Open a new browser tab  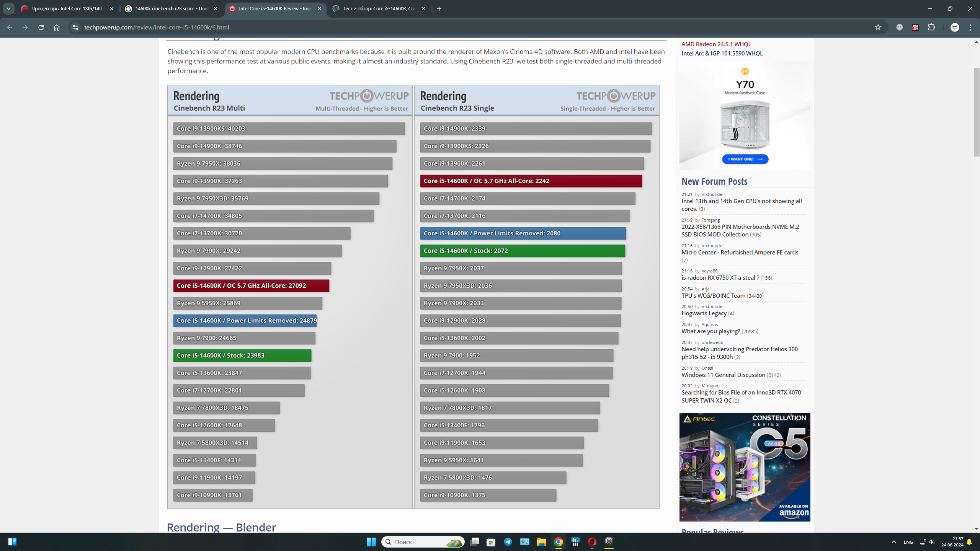click(439, 8)
